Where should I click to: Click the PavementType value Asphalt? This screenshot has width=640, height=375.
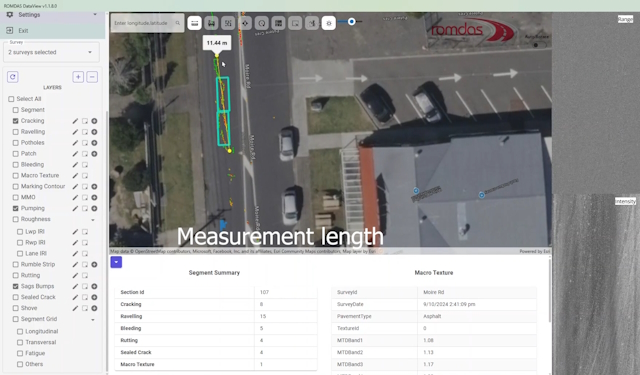pos(432,317)
